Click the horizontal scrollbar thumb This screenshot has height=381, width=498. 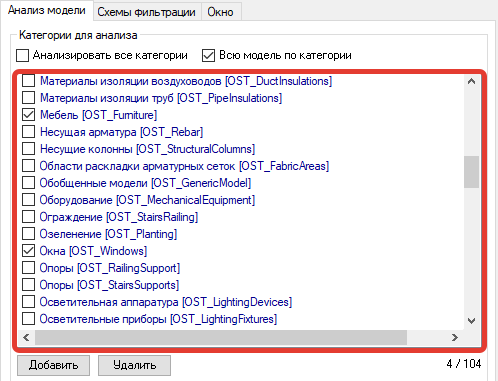point(221,338)
